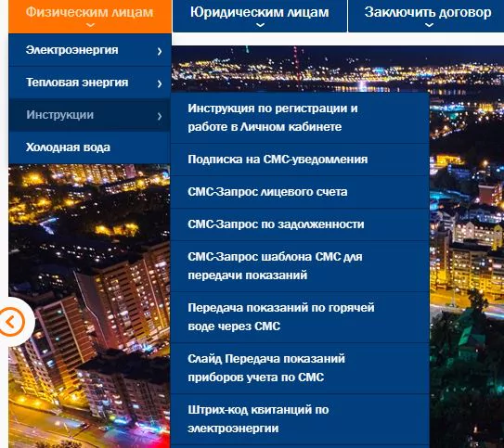Viewport: 504px width, 448px height.
Task: Click the Инструкции submenu arrow
Action: 160,116
